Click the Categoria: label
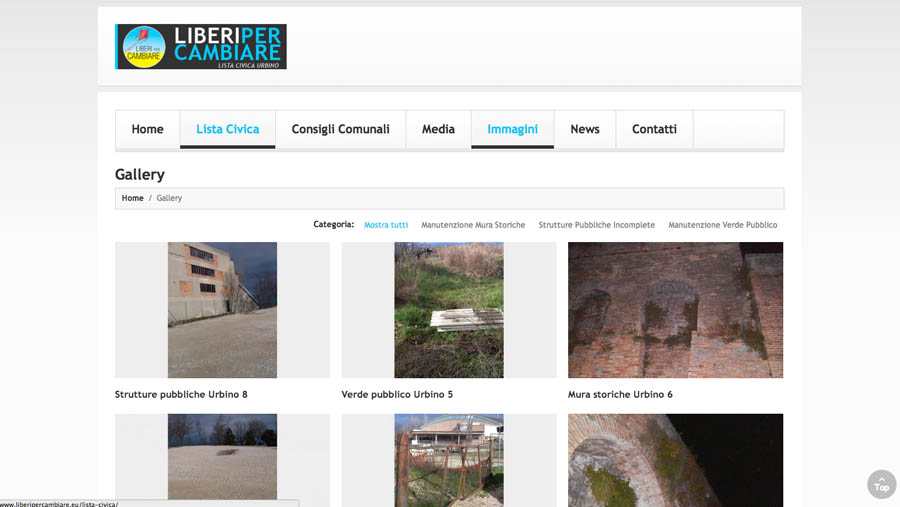The height and width of the screenshot is (507, 900). 333,225
